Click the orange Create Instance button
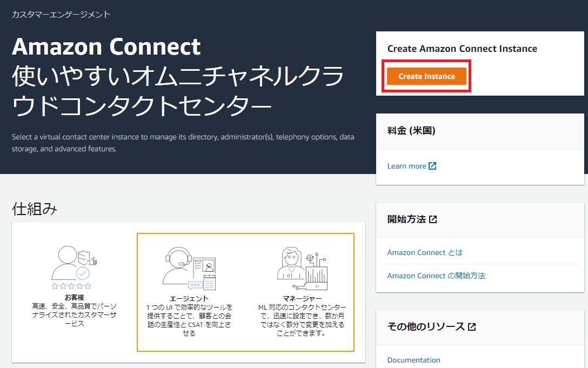This screenshot has width=588, height=368. pyautogui.click(x=426, y=76)
